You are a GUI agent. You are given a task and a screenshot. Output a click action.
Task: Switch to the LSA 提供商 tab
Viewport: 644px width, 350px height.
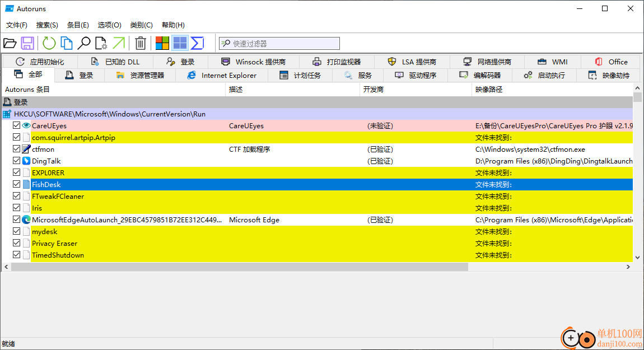(412, 62)
